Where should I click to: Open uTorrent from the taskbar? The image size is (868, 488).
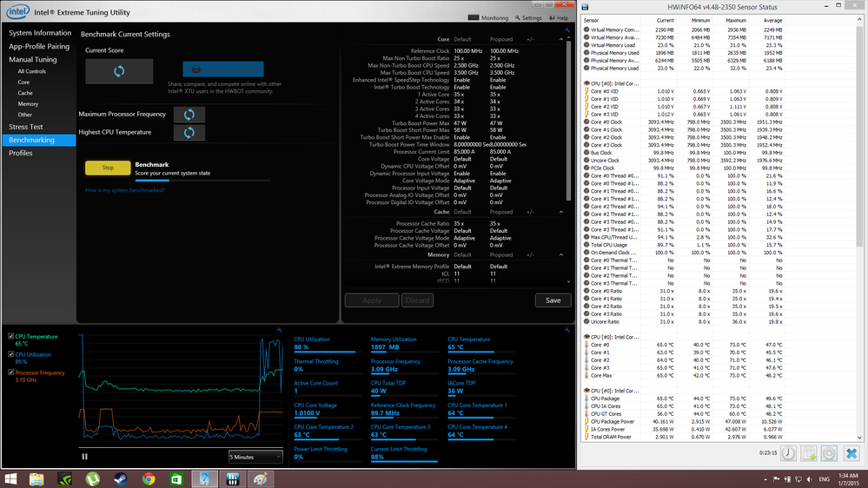[x=92, y=479]
